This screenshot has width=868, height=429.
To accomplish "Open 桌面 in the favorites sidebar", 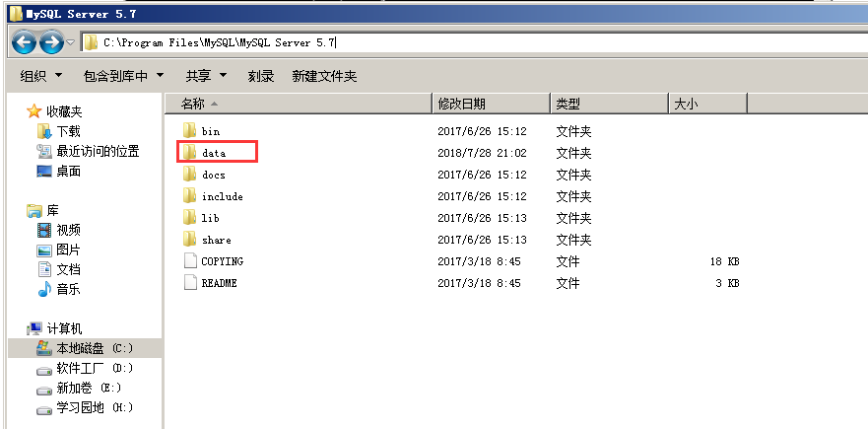I will pos(68,171).
